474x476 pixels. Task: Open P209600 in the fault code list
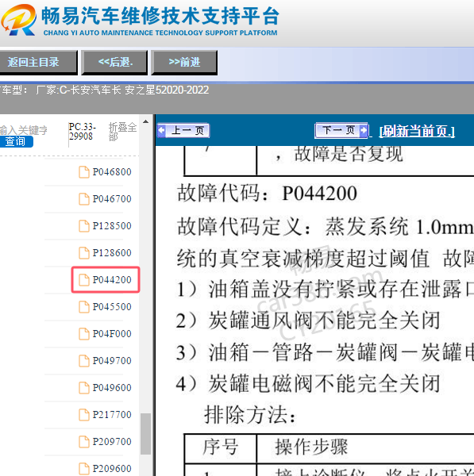click(x=112, y=469)
